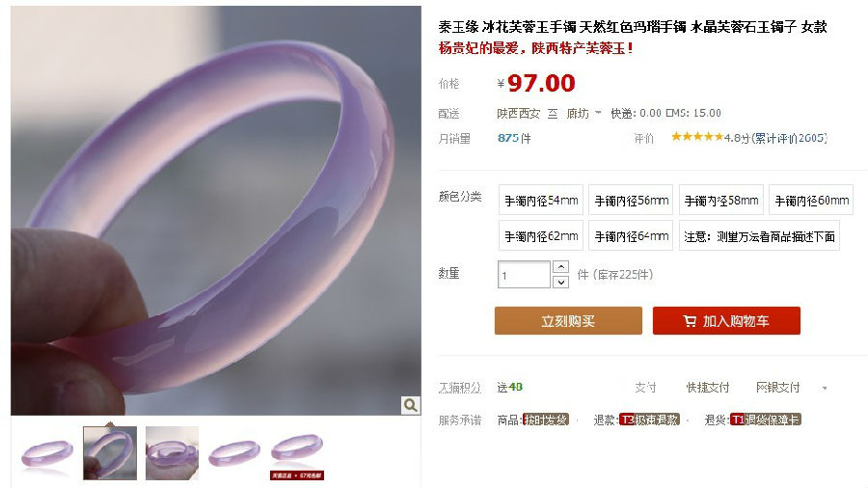The width and height of the screenshot is (868, 488).
Task: Choose the 手镯内径62mm size option
Action: [x=541, y=235]
